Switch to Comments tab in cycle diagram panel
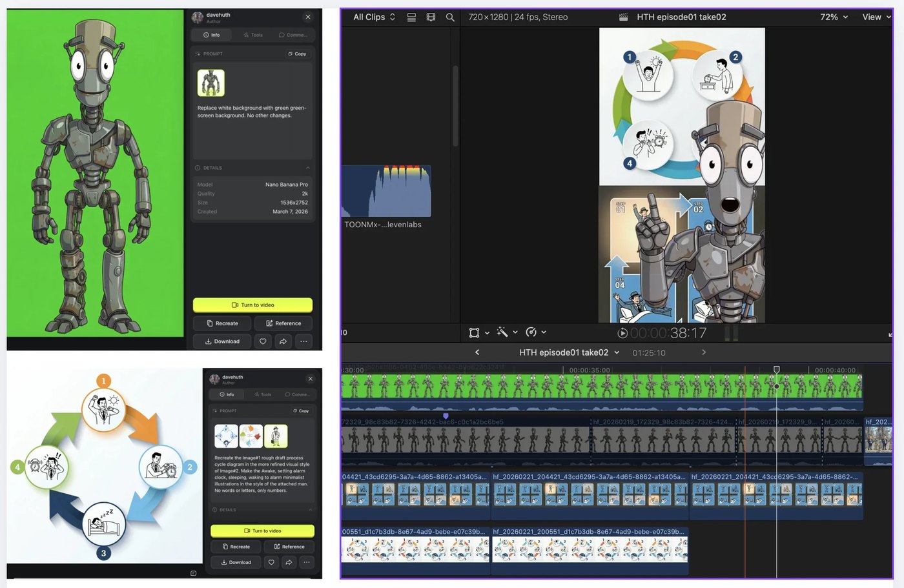Viewport: 904px width, 588px height. (x=297, y=394)
